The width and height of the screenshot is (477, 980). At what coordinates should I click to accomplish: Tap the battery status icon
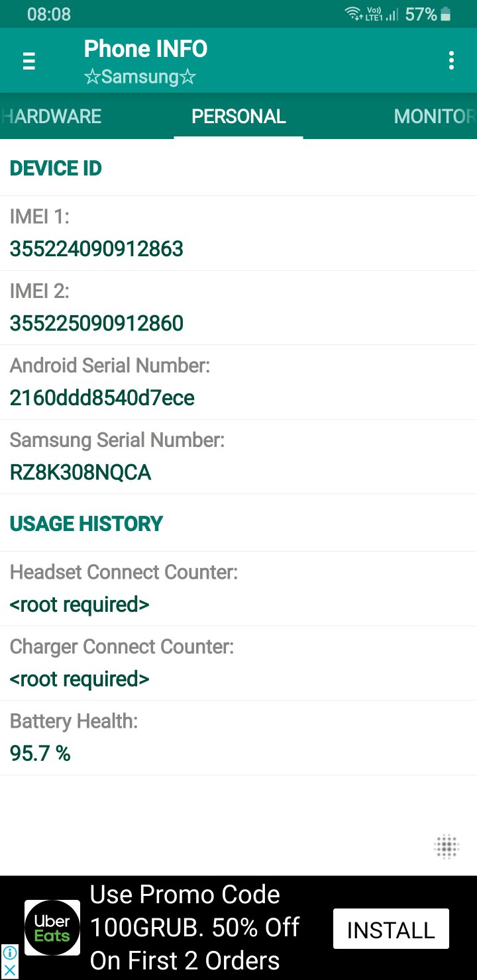pos(446,15)
